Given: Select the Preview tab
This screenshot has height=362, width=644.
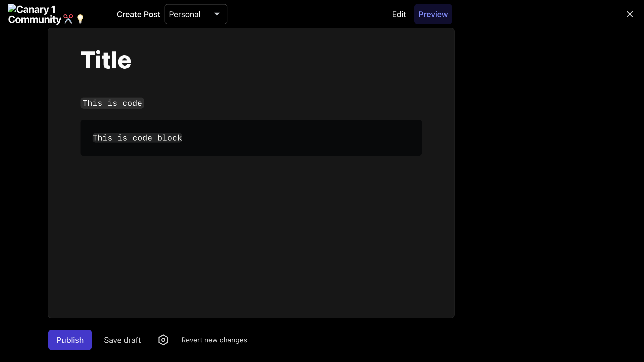Looking at the screenshot, I should [433, 14].
